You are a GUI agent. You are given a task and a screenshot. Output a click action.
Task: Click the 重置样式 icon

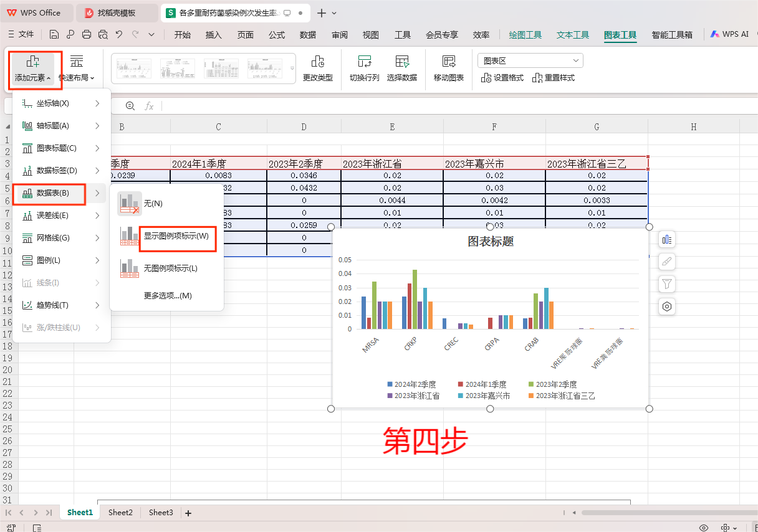pos(554,78)
